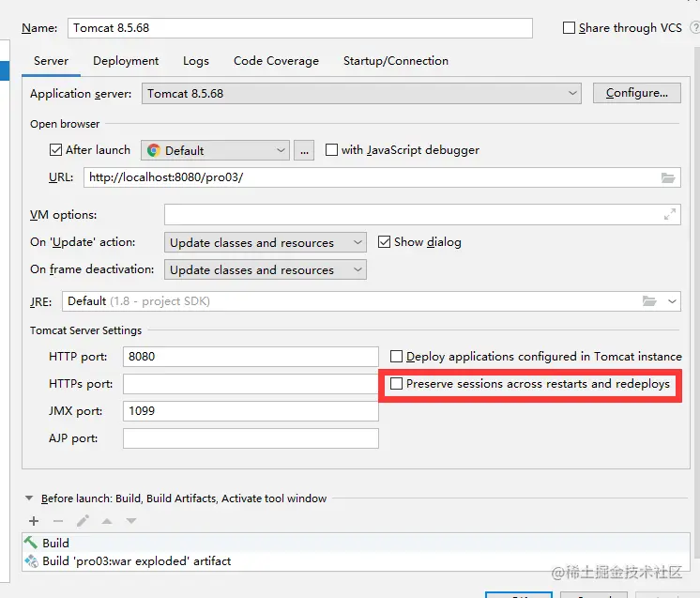This screenshot has width=700, height=598.
Task: Check Deploy applications configured in Tomcat instance
Action: [396, 357]
